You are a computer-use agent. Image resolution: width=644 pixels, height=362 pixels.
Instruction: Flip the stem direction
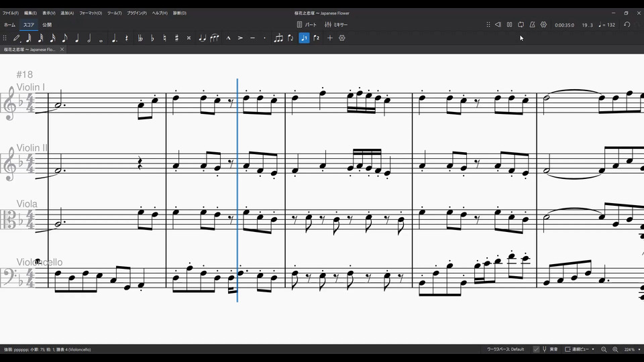290,38
